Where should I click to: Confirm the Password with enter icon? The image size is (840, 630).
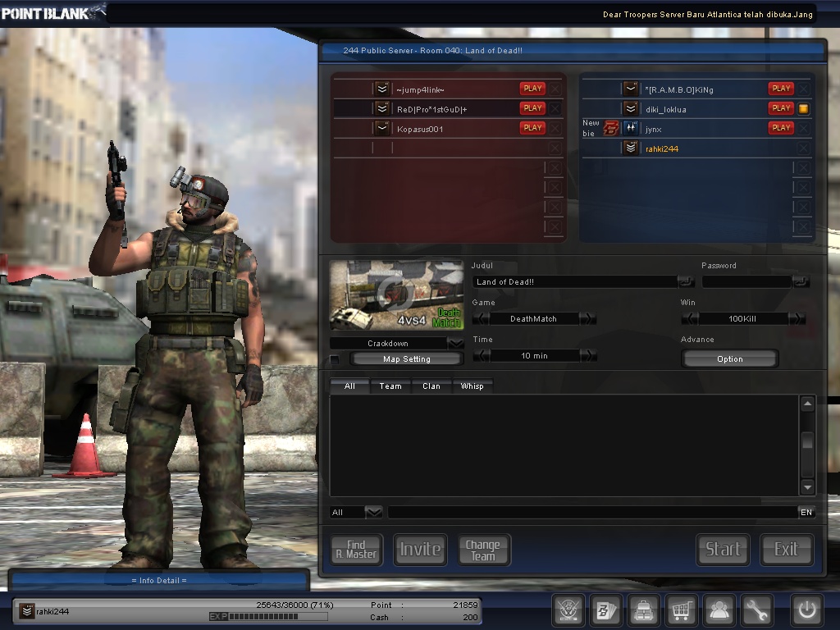(x=801, y=281)
